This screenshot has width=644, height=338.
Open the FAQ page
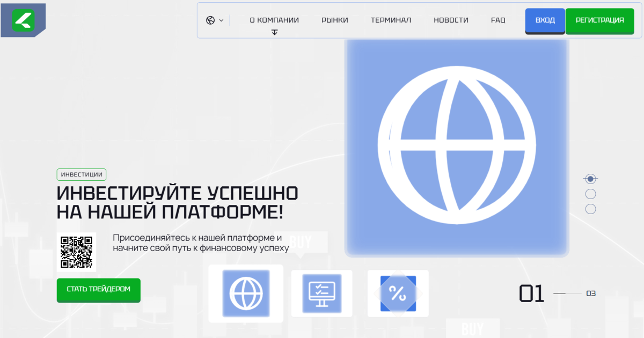498,20
